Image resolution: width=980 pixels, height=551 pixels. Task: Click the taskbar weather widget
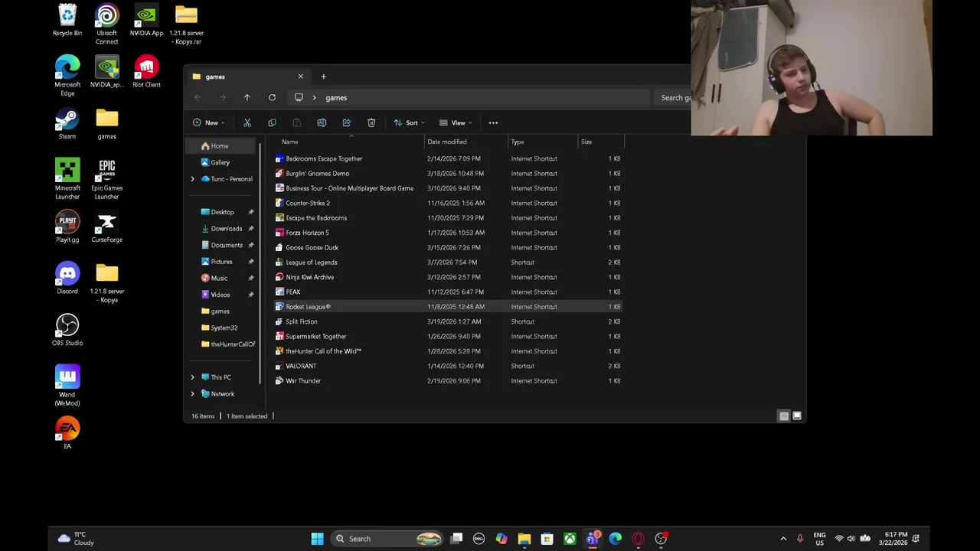[77, 539]
